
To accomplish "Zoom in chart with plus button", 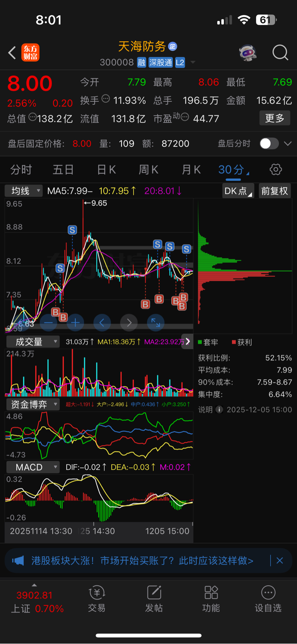I will pos(75,322).
